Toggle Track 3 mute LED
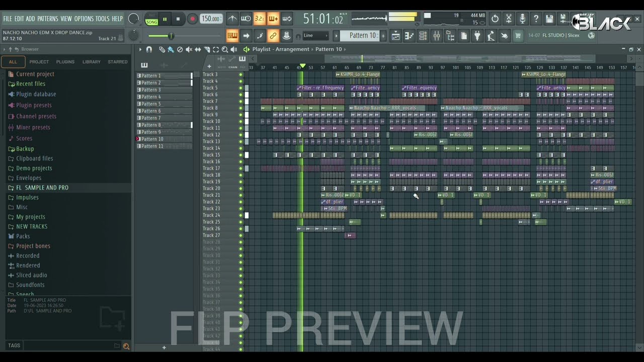Image resolution: width=644 pixels, height=362 pixels. (x=240, y=74)
